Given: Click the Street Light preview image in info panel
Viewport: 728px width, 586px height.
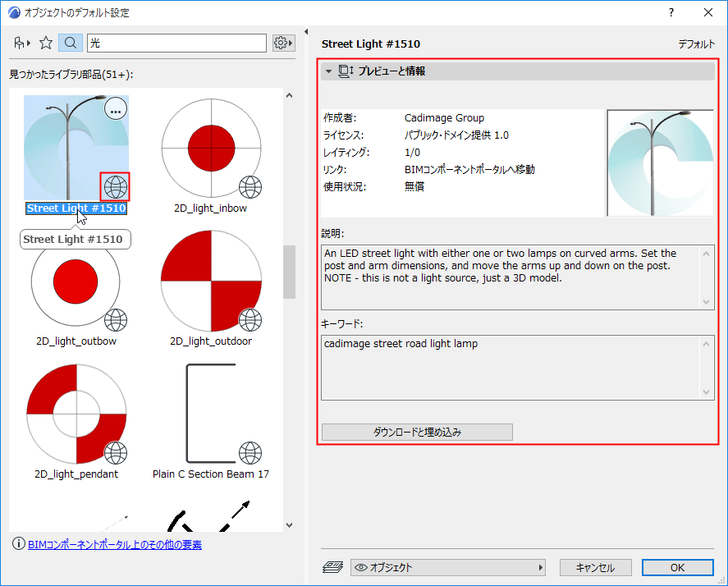Looking at the screenshot, I should click(x=660, y=163).
